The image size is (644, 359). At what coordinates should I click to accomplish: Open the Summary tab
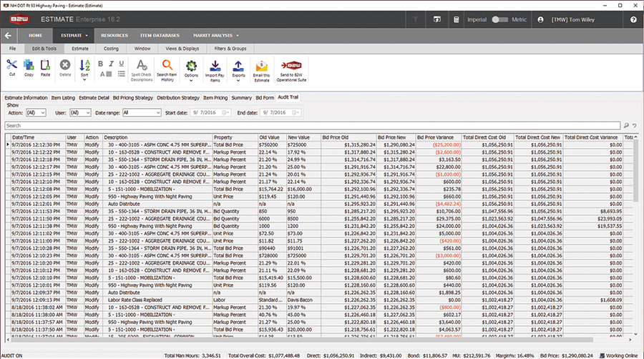click(242, 98)
